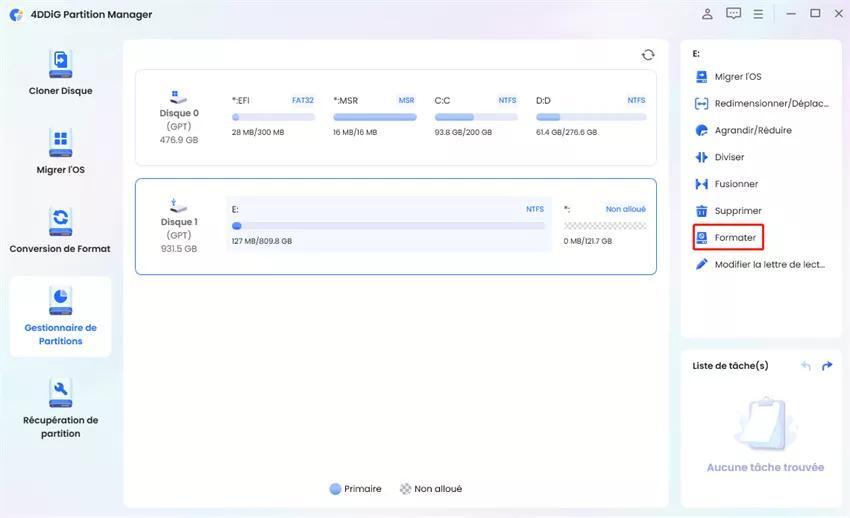Choose Fusionner from the operations panel

click(735, 184)
